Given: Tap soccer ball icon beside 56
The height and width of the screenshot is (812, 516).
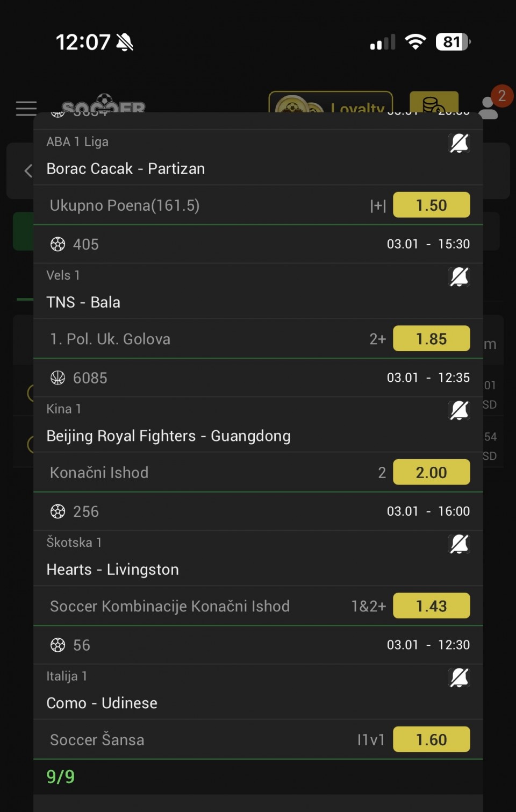Looking at the screenshot, I should click(58, 645).
